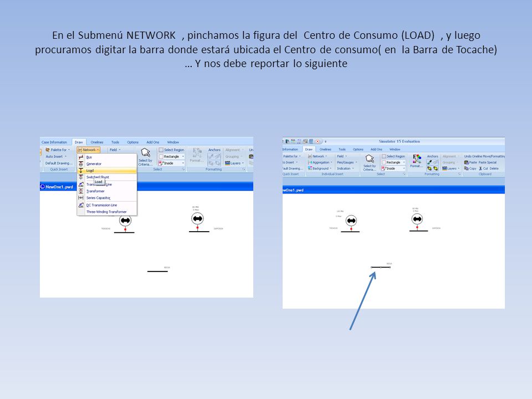Click Copy icon in Clipboard group
This screenshot has height=399, width=532.
pyautogui.click(x=467, y=168)
